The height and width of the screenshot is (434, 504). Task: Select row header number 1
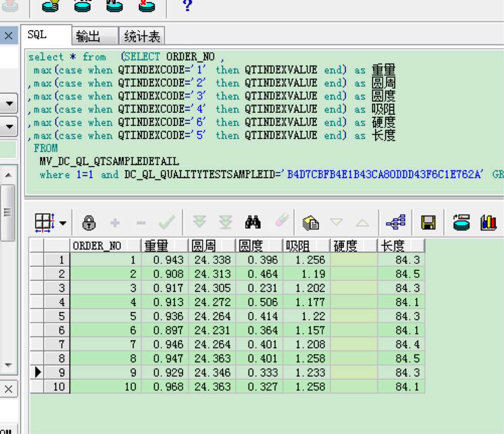(x=57, y=260)
